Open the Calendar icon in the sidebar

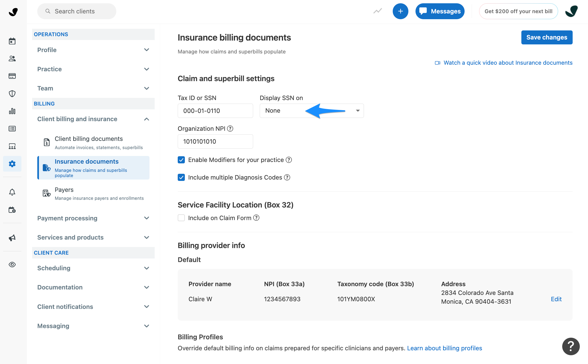pos(12,41)
